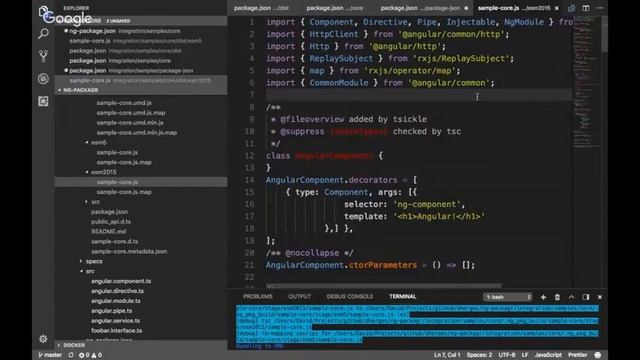Open sample-core.umd.min.js file

click(130, 122)
